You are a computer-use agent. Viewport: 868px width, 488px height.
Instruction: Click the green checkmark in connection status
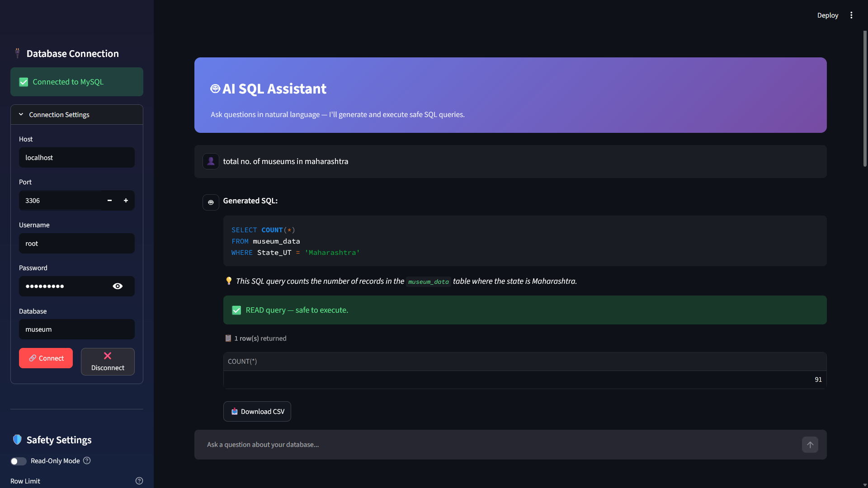[x=24, y=82]
